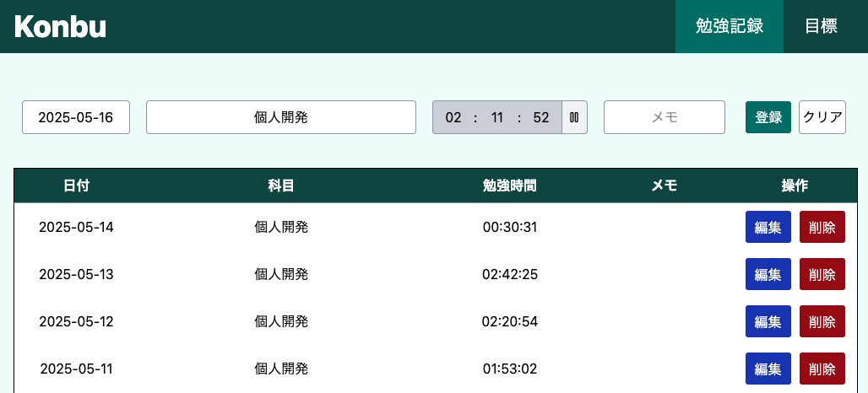This screenshot has width=868, height=393.
Task: Select the seconds value 52 in the timer
Action: coord(541,117)
